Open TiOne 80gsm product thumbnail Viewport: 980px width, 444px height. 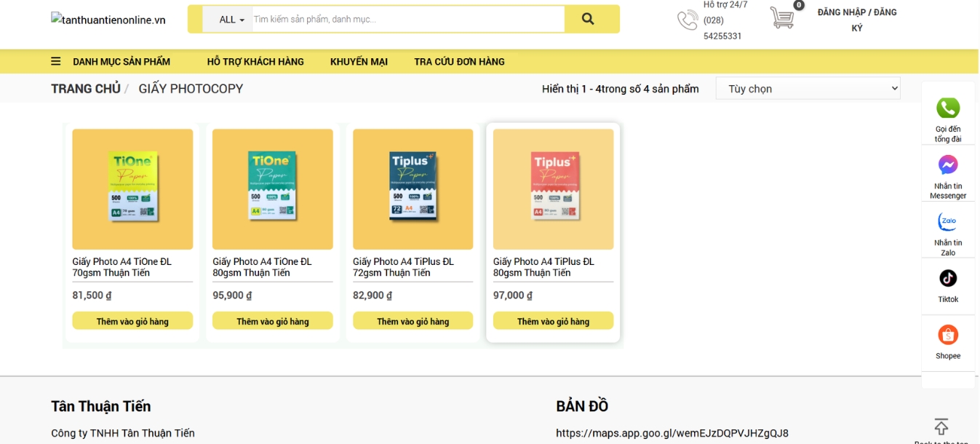coord(272,189)
